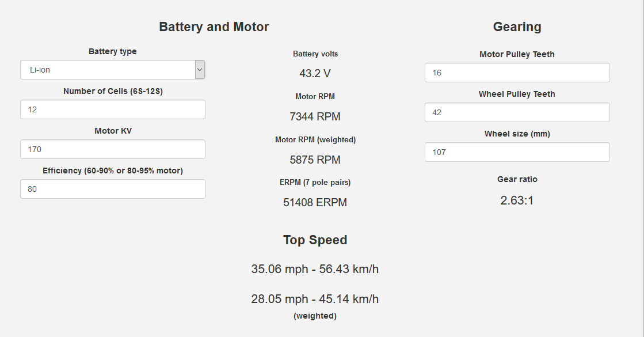Focus the Motor KV input field
The height and width of the screenshot is (337, 644).
(x=113, y=149)
